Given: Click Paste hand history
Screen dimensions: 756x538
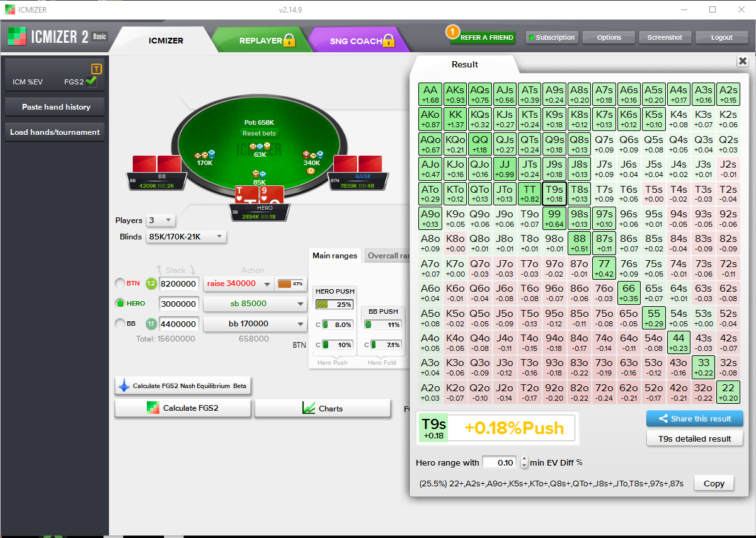Looking at the screenshot, I should point(56,107).
